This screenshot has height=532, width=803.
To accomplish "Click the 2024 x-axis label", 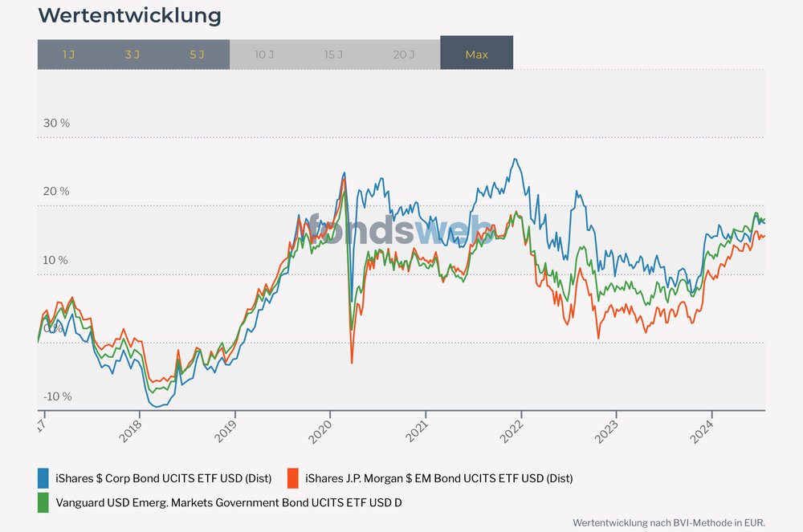I will coord(702,431).
